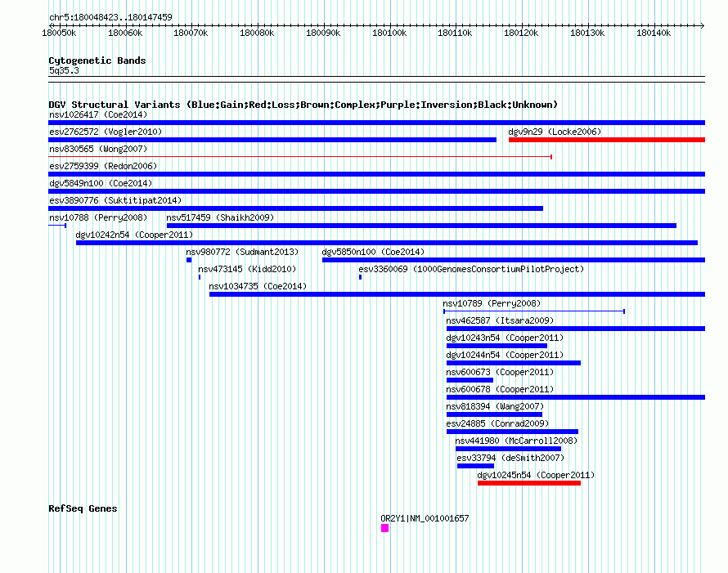Click the nsv1026417 (Coe2014) variant label
Image resolution: width=728 pixels, height=573 pixels.
click(x=98, y=114)
